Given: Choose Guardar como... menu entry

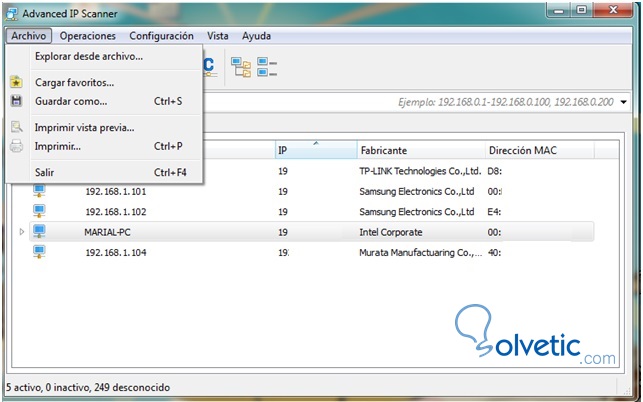Looking at the screenshot, I should pyautogui.click(x=105, y=101).
